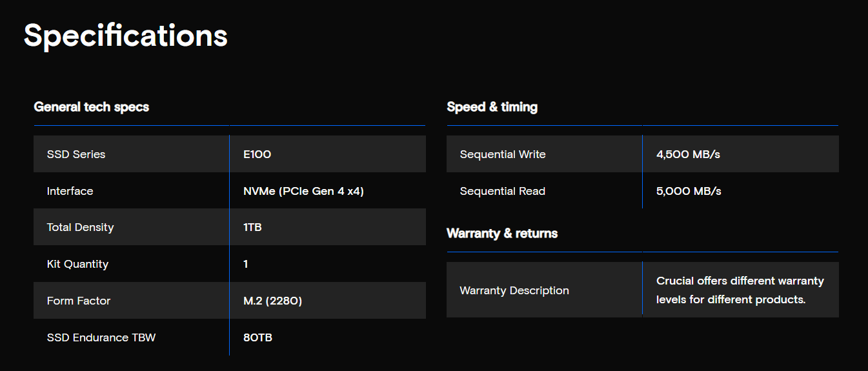
Task: Click the Sequential Write label
Action: coord(503,154)
